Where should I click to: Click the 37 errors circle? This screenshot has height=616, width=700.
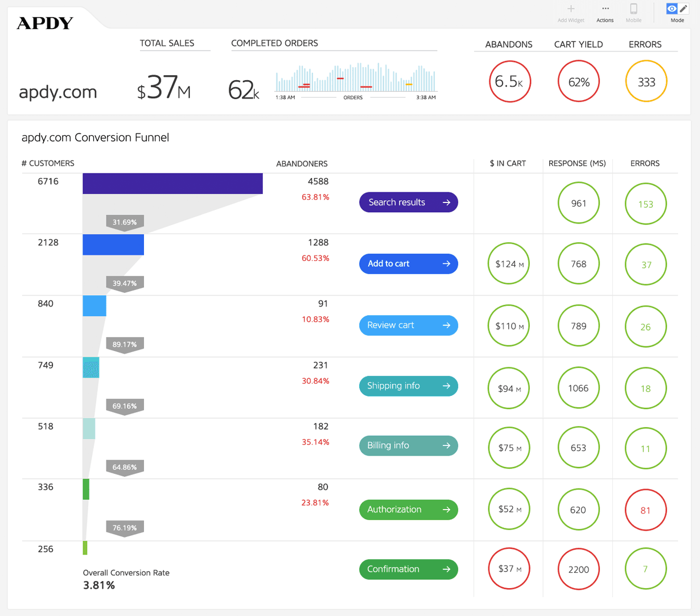click(646, 264)
